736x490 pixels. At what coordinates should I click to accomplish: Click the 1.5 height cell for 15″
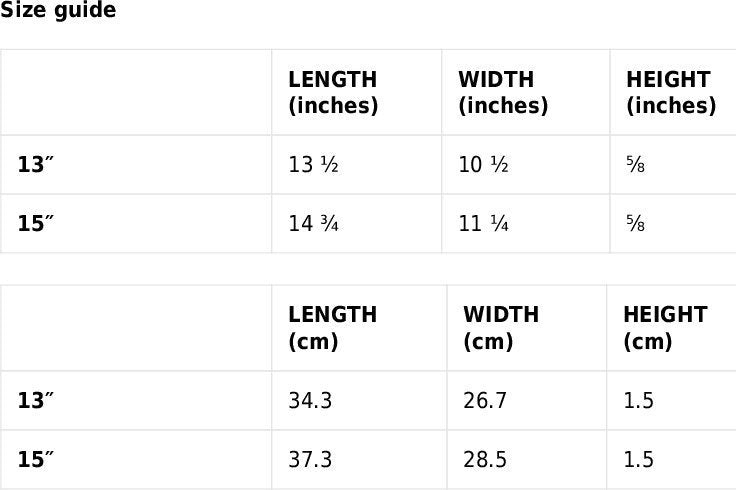pos(638,460)
